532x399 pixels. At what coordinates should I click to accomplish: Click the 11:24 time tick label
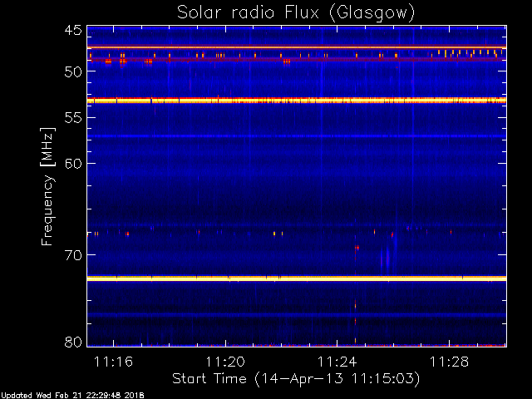(337, 362)
